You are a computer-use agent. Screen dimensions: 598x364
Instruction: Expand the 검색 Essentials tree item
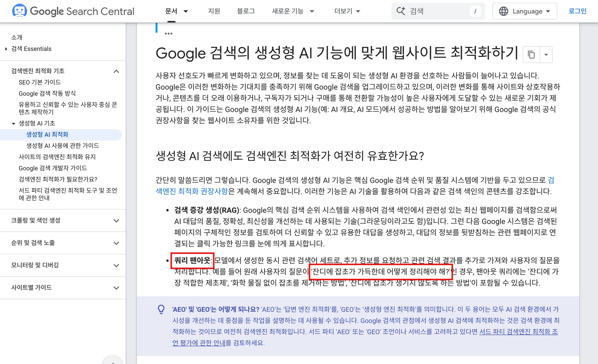pos(6,49)
